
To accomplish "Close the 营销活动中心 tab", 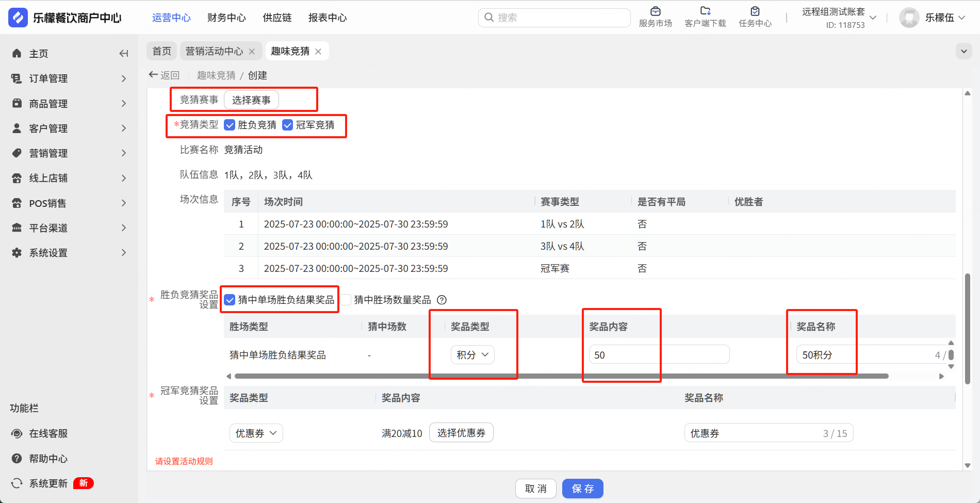I will [252, 51].
